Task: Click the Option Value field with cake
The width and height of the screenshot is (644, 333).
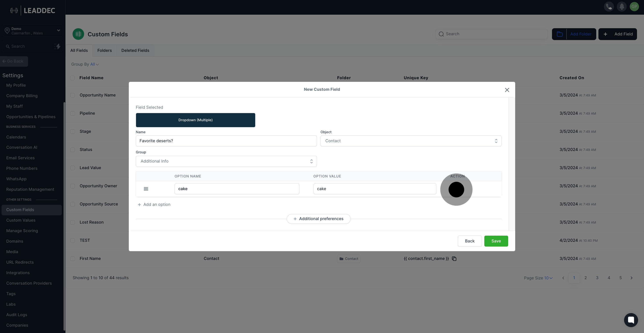Action: click(375, 189)
